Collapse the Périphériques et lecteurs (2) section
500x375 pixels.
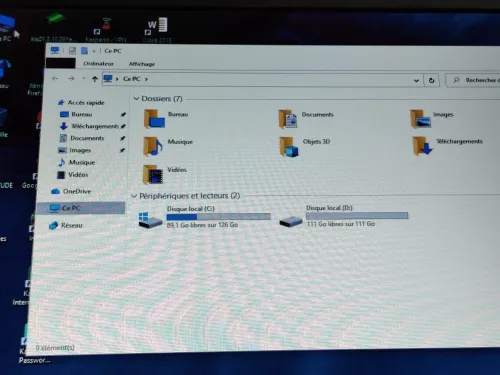[134, 196]
